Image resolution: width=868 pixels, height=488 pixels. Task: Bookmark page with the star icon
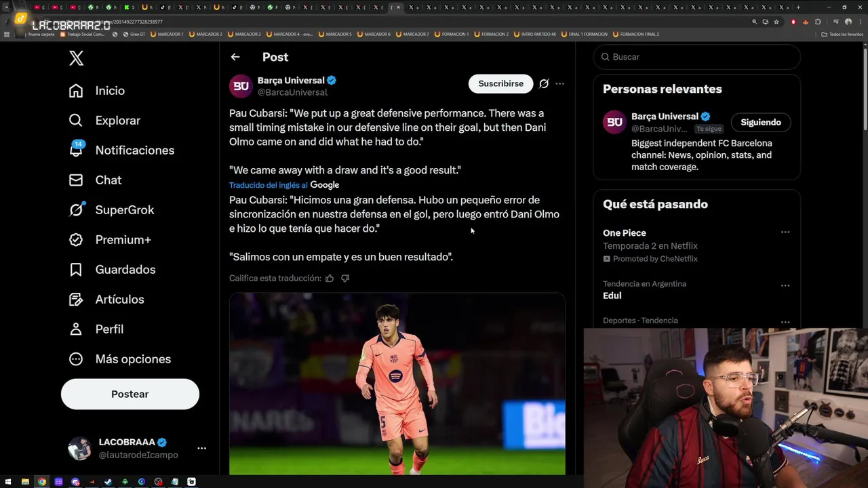pos(776,22)
